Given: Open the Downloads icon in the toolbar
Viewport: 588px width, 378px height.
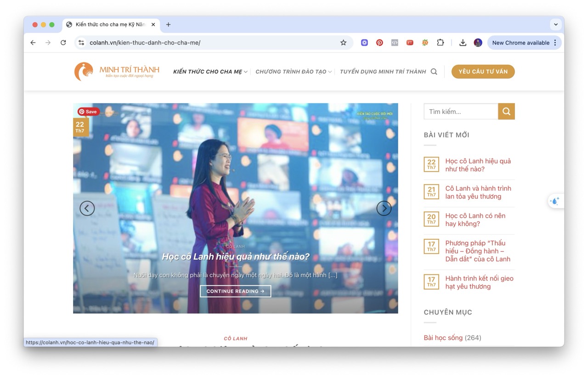Looking at the screenshot, I should coord(463,42).
